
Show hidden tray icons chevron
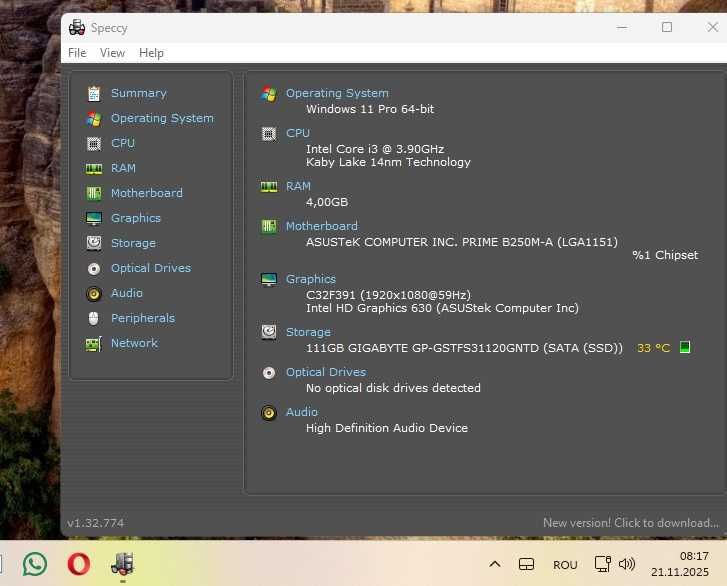(495, 564)
